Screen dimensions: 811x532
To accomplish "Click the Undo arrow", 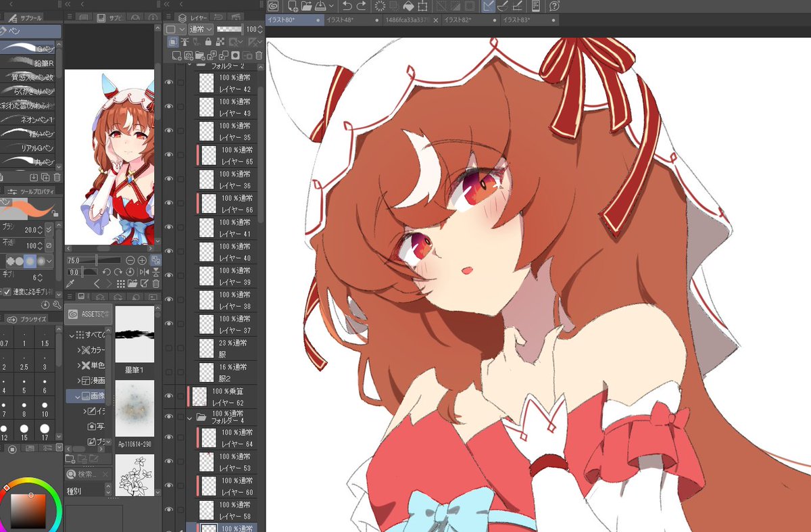I will point(347,6).
